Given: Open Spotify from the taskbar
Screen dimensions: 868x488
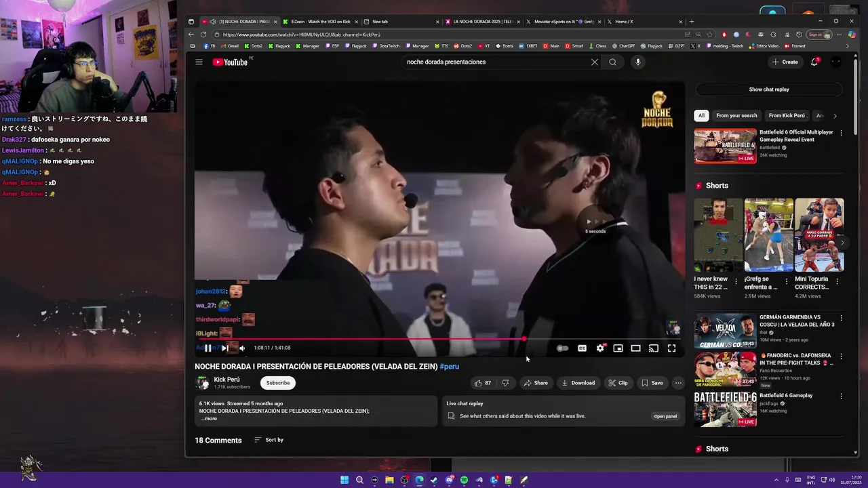Looking at the screenshot, I should click(x=464, y=480).
